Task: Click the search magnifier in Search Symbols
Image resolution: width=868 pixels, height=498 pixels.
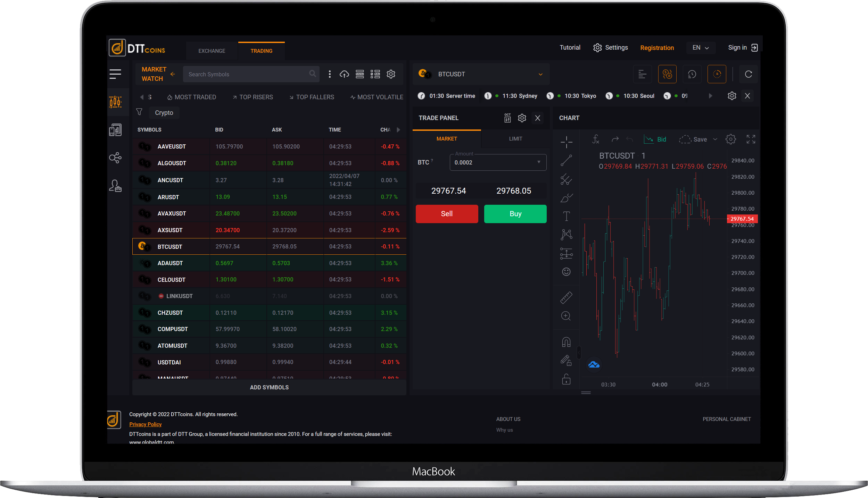Action: [312, 74]
